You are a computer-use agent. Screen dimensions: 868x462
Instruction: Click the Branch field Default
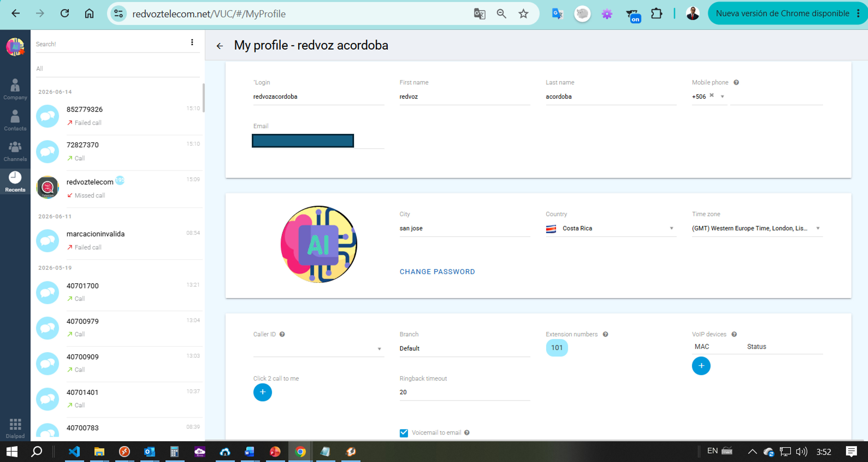click(465, 349)
